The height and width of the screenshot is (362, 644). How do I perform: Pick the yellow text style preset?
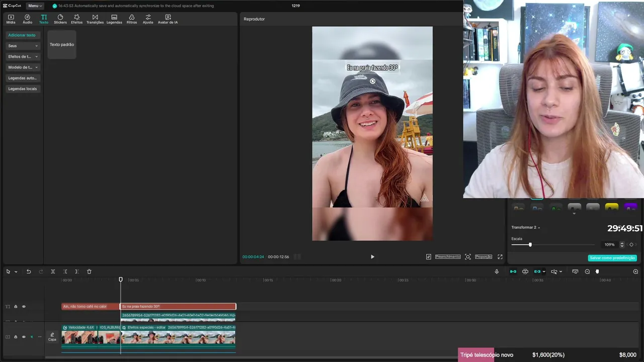pos(611,207)
